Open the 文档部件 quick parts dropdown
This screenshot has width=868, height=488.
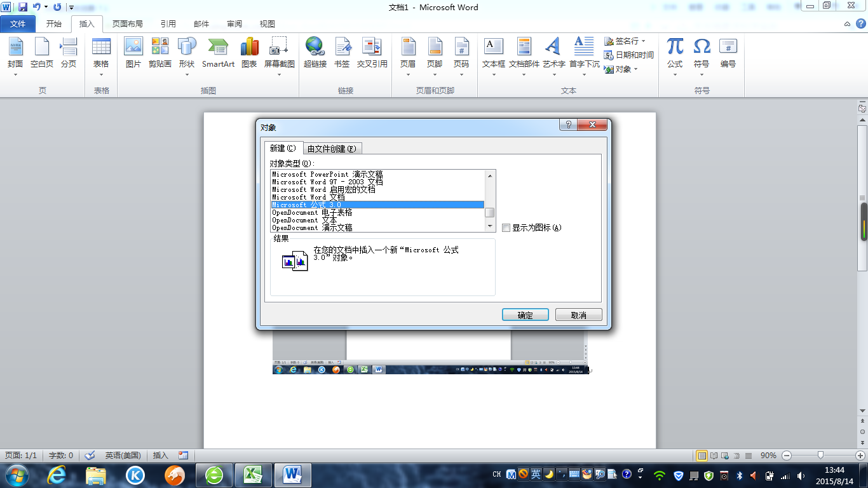[524, 74]
